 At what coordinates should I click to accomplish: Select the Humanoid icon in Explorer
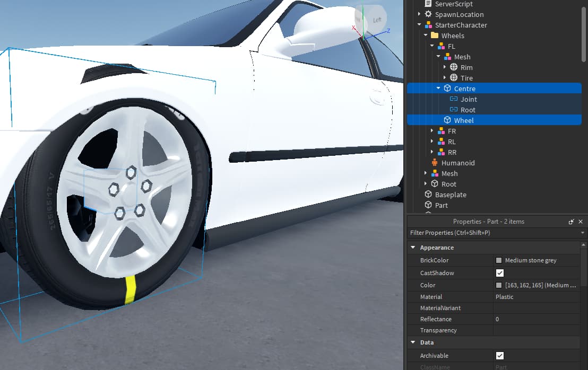[434, 163]
